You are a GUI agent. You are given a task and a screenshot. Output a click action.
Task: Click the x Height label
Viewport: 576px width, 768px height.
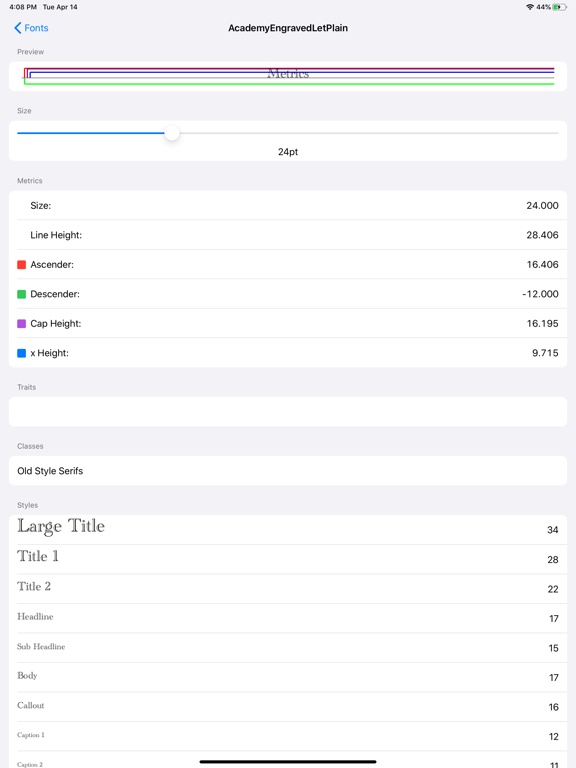[x=49, y=353]
